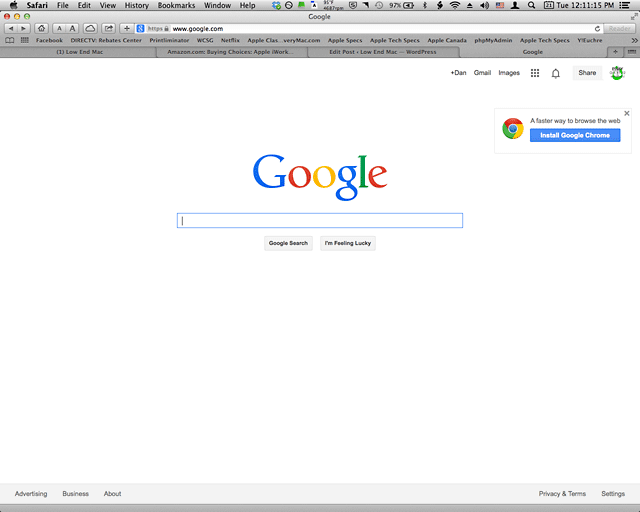Open the Facebook bookmark
Screen dimensions: 640x512
49,40
